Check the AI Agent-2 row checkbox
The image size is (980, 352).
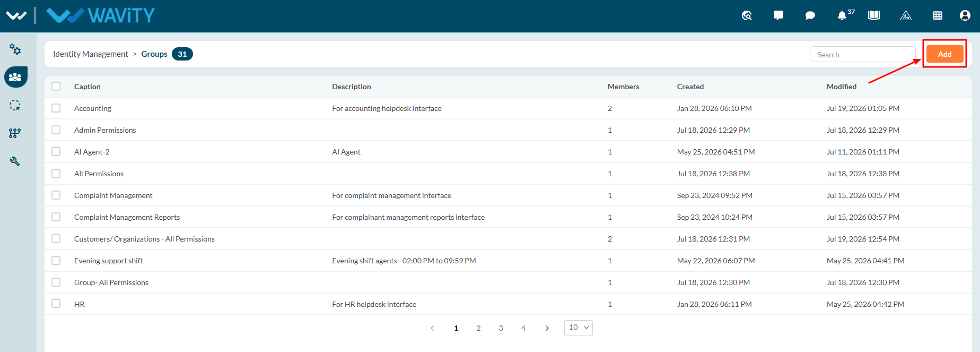(56, 151)
